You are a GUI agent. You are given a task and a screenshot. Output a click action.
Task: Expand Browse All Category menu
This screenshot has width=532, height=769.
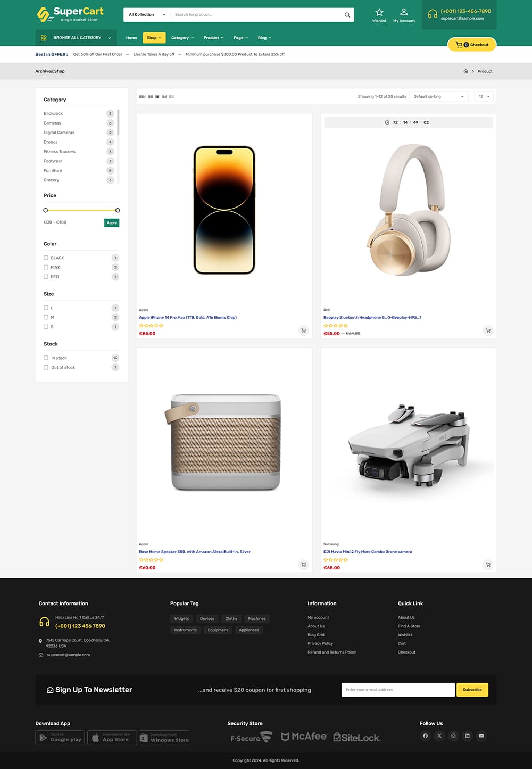(x=76, y=38)
